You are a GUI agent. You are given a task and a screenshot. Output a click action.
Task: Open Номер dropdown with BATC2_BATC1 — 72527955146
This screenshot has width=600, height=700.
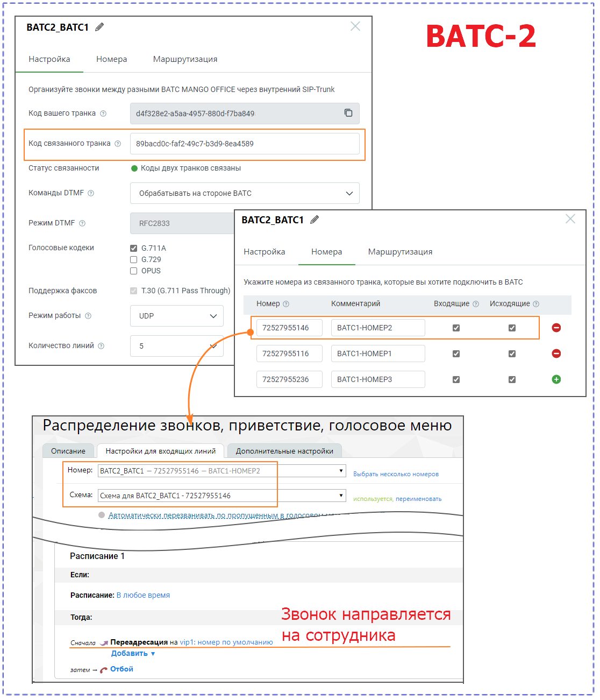point(222,471)
